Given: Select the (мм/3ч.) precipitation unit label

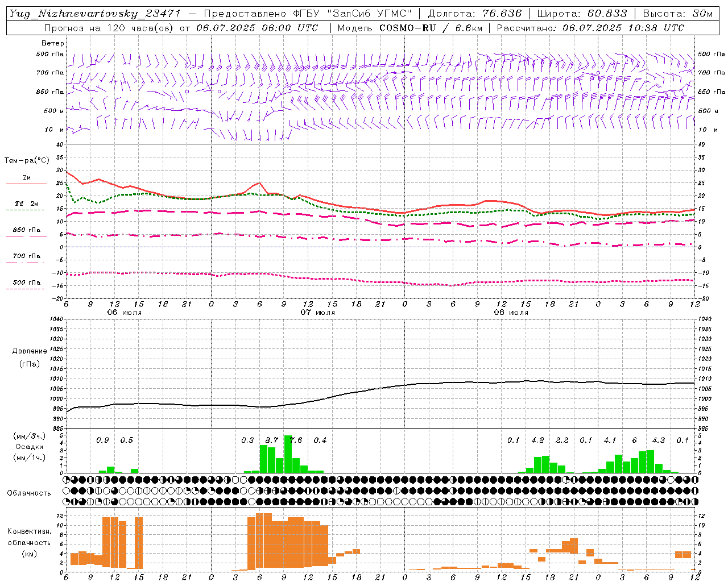Looking at the screenshot, I should coord(30,436).
